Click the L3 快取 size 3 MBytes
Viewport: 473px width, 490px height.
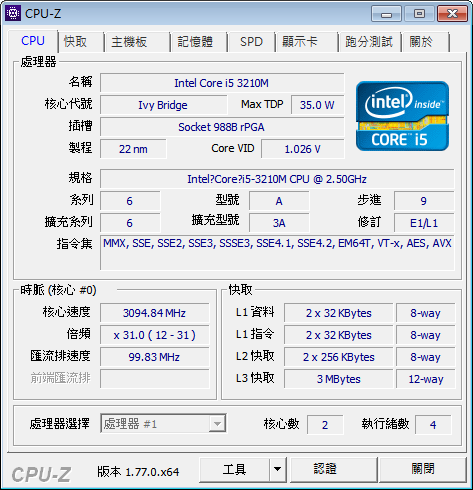(339, 379)
